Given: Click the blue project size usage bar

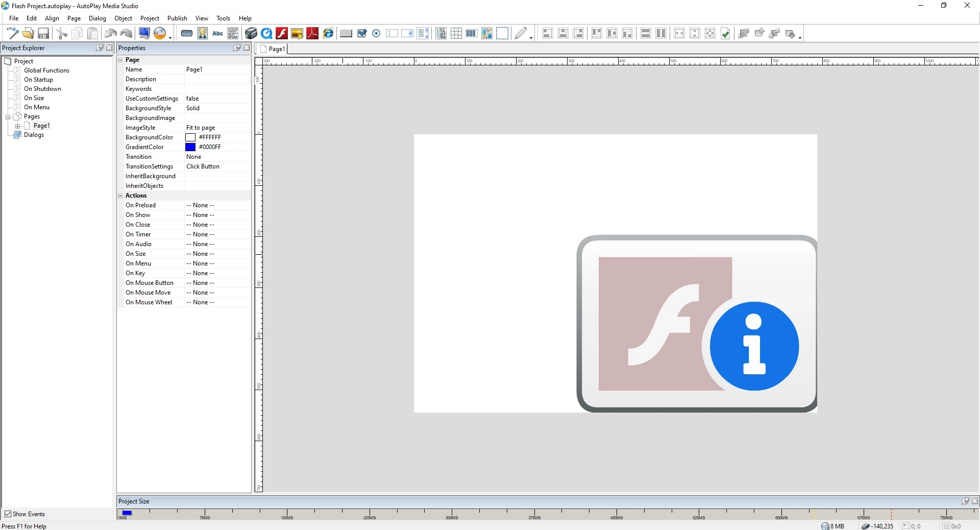Looking at the screenshot, I should 127,513.
